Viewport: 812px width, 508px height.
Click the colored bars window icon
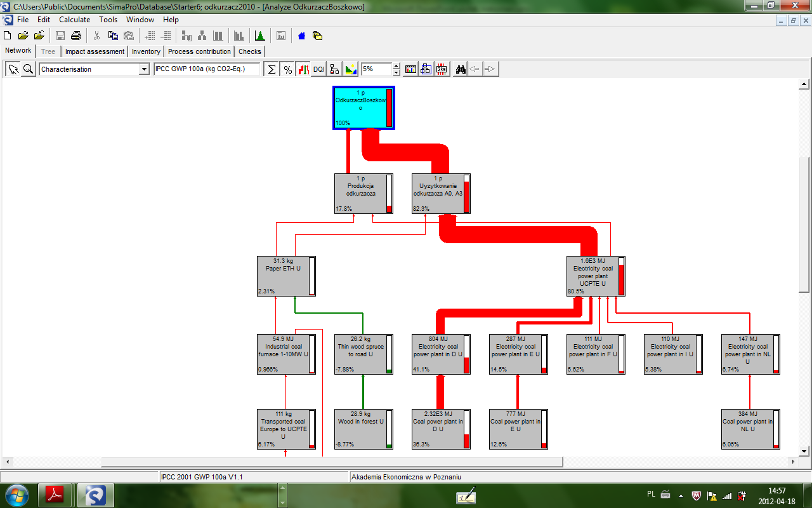tap(411, 69)
